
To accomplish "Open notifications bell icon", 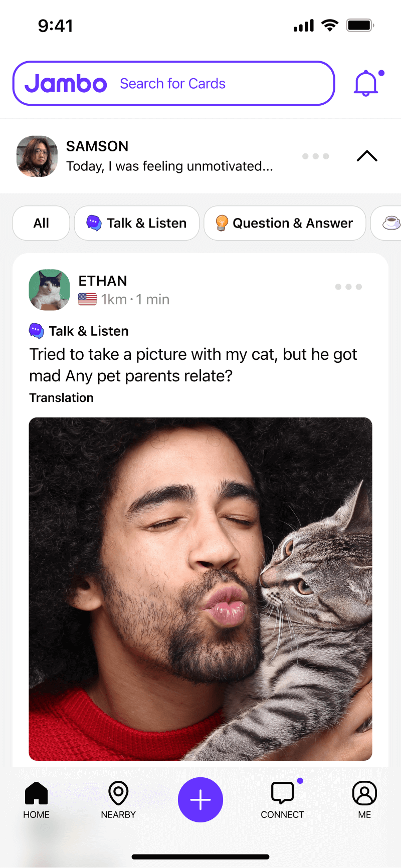I will 367,83.
